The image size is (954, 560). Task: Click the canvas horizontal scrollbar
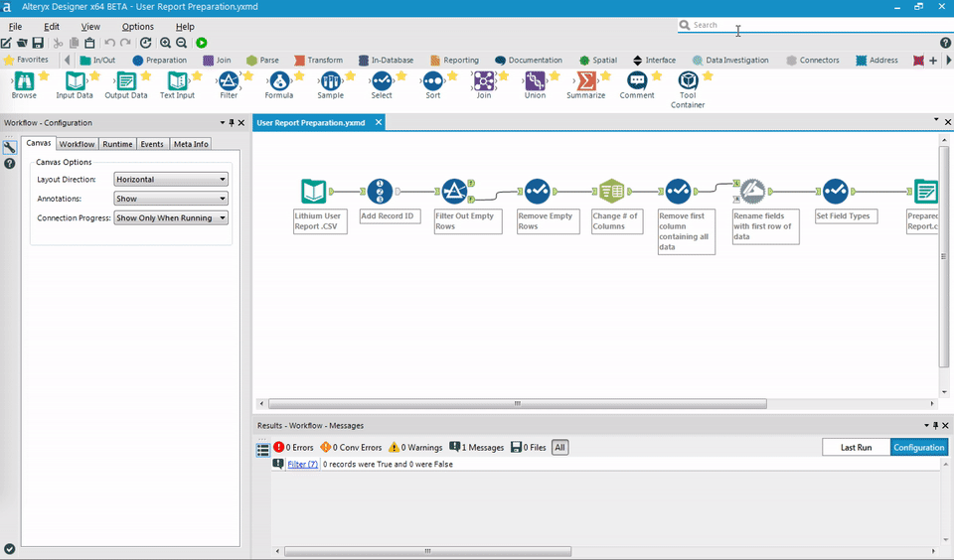click(x=517, y=404)
